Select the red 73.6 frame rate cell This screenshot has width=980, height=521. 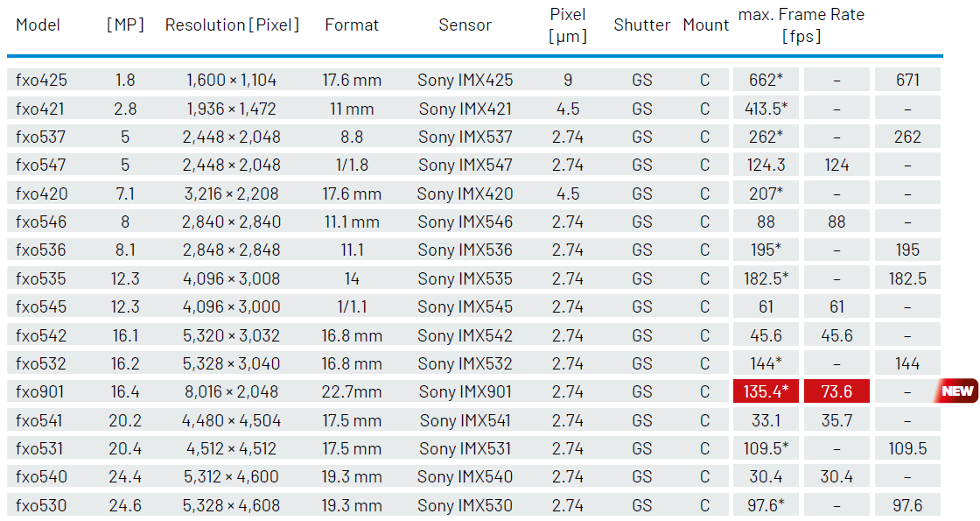tap(836, 391)
